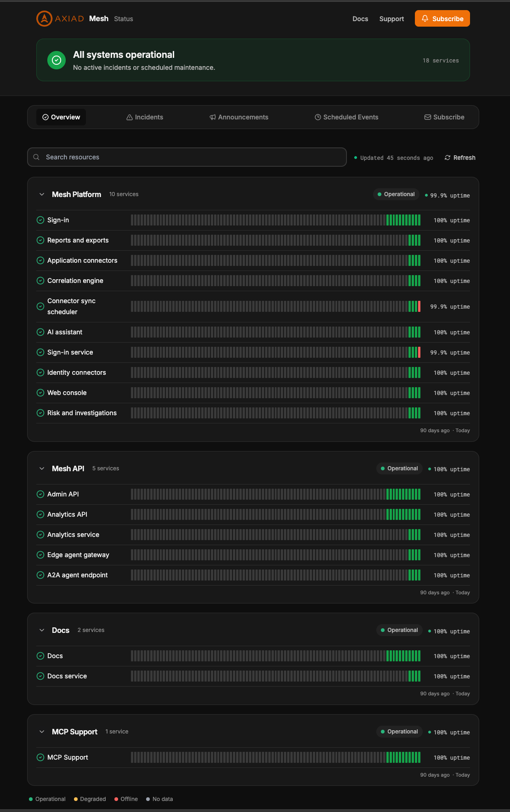
Task: Click the Correlation engine status icon
Action: pyautogui.click(x=40, y=281)
